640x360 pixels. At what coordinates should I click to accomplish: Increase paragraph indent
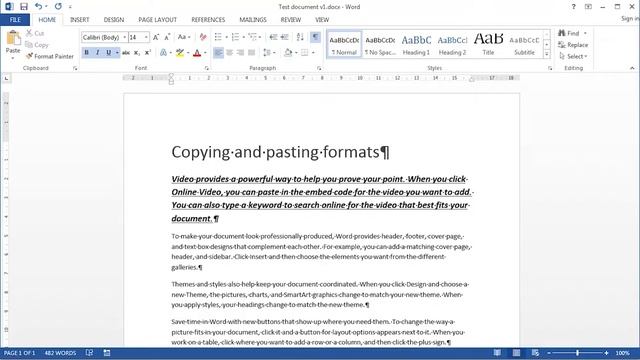click(x=284, y=37)
